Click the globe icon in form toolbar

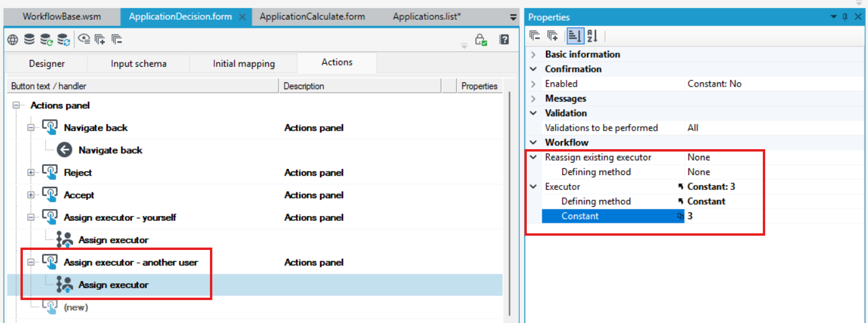(12, 40)
